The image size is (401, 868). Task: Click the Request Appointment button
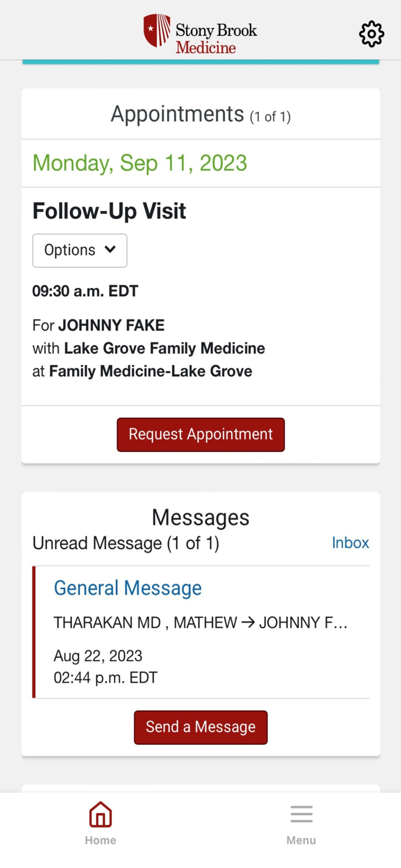coord(200,434)
